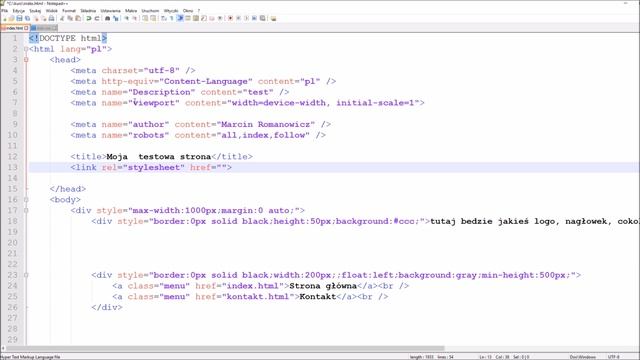Switch to the second inactive file tab
This screenshot has height=360, width=640.
[44, 28]
